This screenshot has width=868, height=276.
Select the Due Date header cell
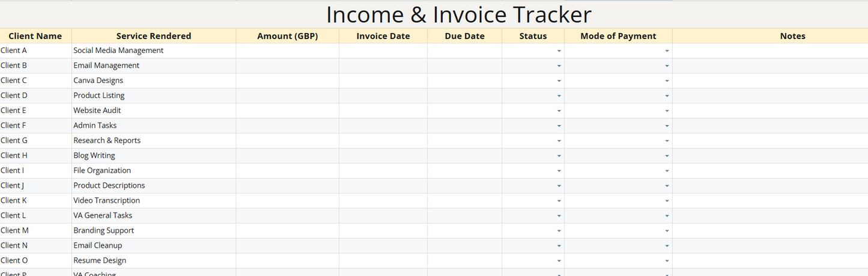(464, 36)
